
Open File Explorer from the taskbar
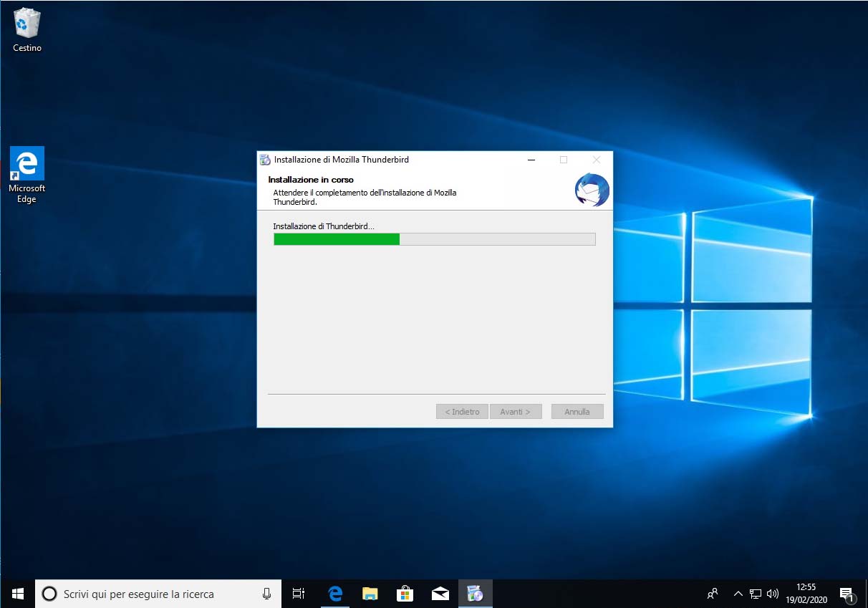[370, 594]
